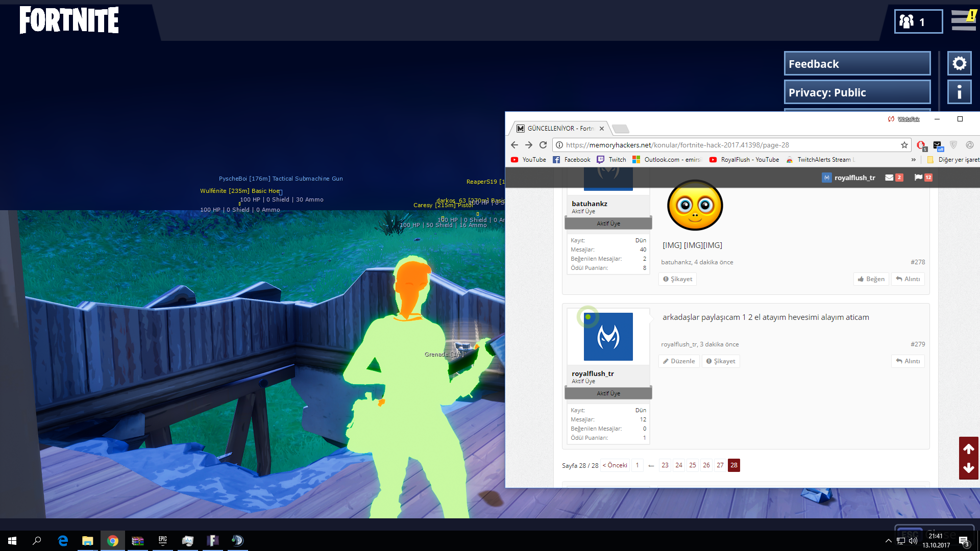Screen dimensions: 980x551
Task: Go back in the Chrome browser
Action: click(x=514, y=145)
